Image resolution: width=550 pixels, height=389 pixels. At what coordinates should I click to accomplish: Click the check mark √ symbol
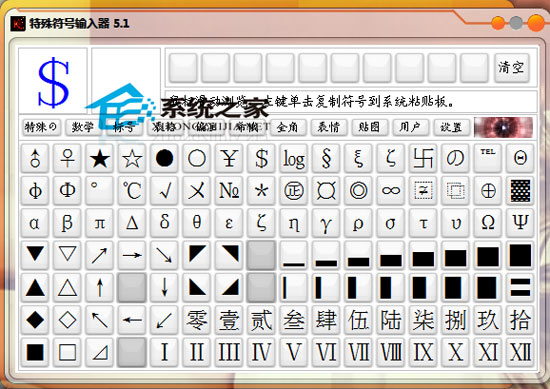click(164, 191)
